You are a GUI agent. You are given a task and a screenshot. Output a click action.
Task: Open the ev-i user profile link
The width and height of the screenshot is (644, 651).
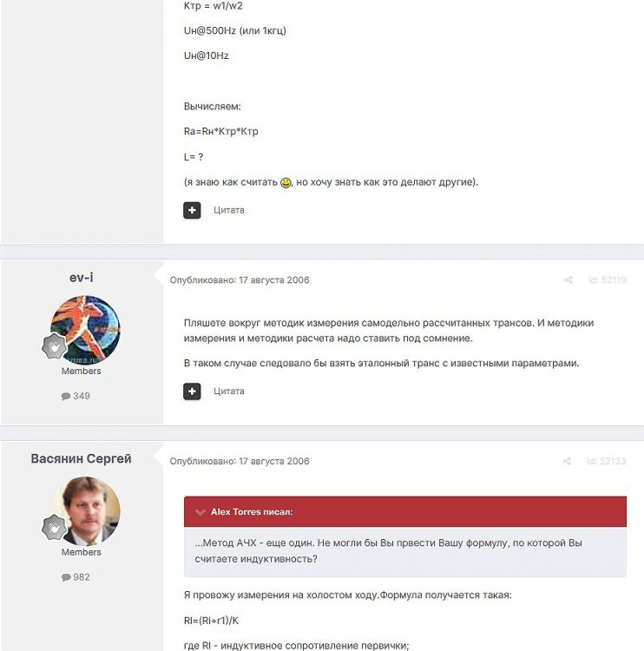tap(81, 278)
